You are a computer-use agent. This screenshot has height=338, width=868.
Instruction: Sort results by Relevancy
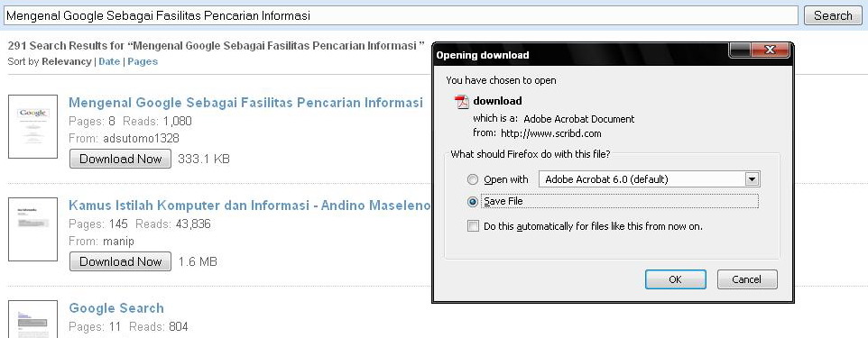[67, 61]
